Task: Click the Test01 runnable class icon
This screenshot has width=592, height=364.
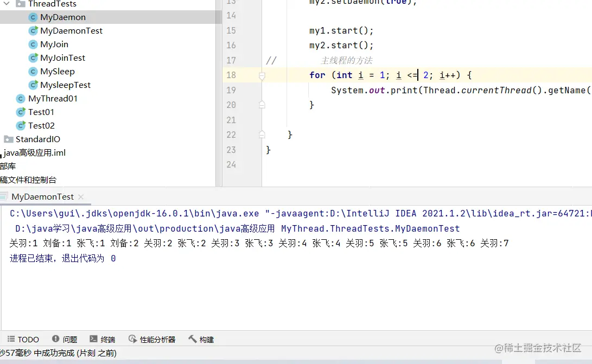Action: coord(21,112)
